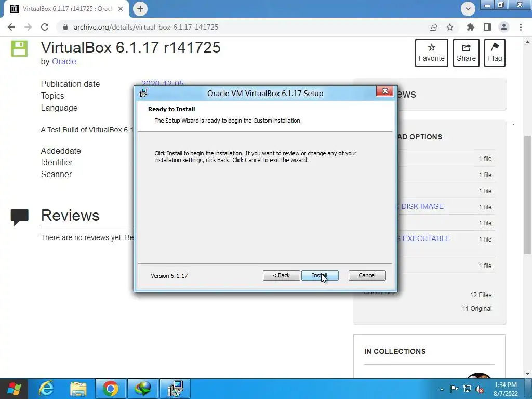The height and width of the screenshot is (399, 532).
Task: Go back with the Back button
Action: tap(281, 275)
